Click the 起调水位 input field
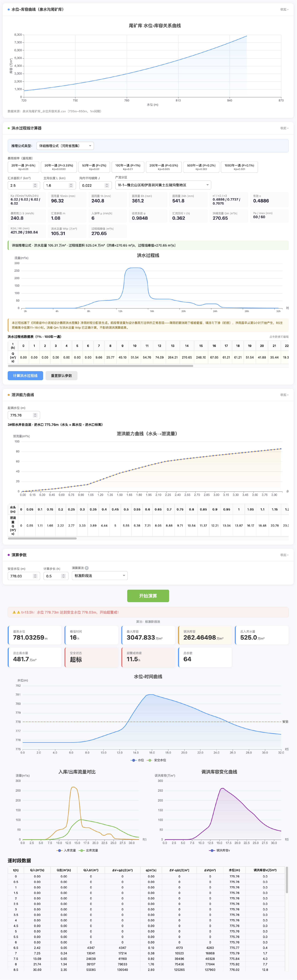Viewport: 297px width, 980px height. [x=24, y=415]
